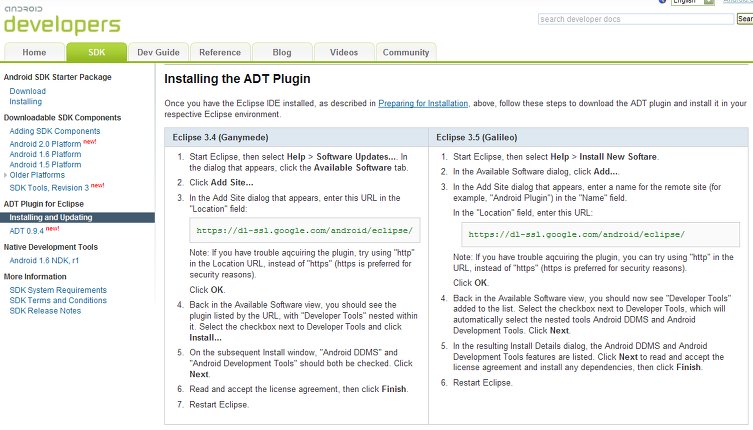
Task: Click 'Click OK.' under Eclipse 3.5 (Galileo)
Action: pyautogui.click(x=471, y=283)
